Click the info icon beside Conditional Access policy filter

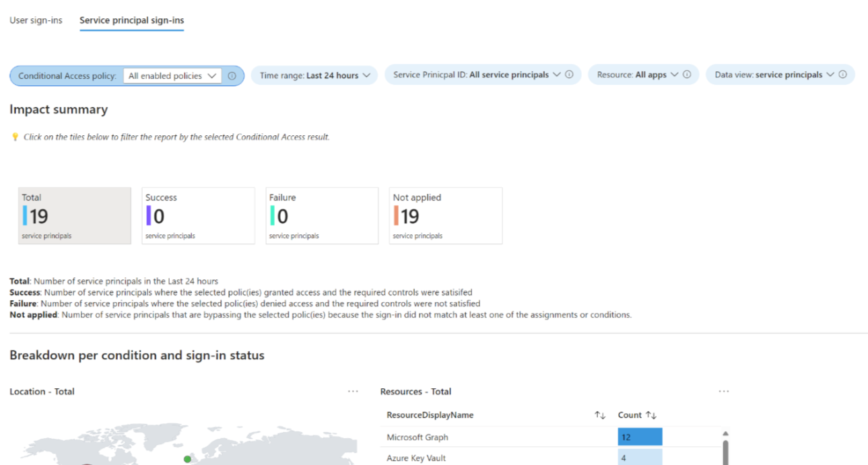[232, 75]
